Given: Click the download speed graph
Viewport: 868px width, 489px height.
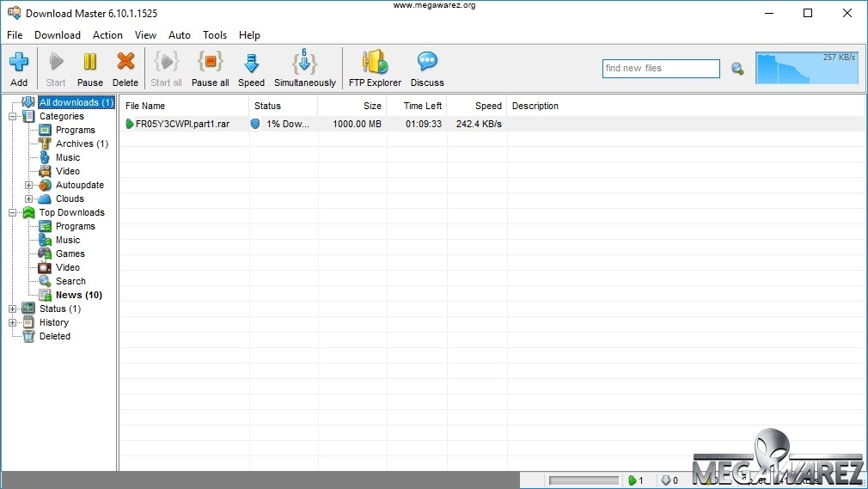Looking at the screenshot, I should click(x=807, y=68).
